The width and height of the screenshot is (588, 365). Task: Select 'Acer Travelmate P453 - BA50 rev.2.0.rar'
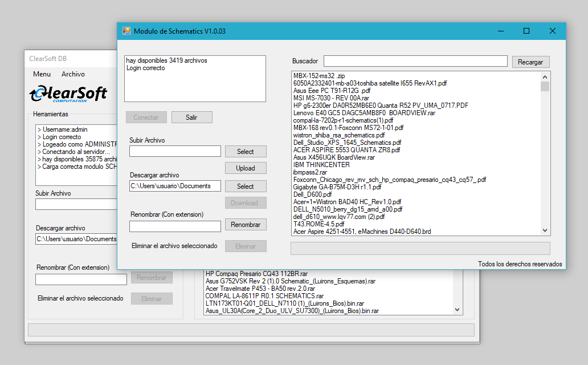(260, 289)
